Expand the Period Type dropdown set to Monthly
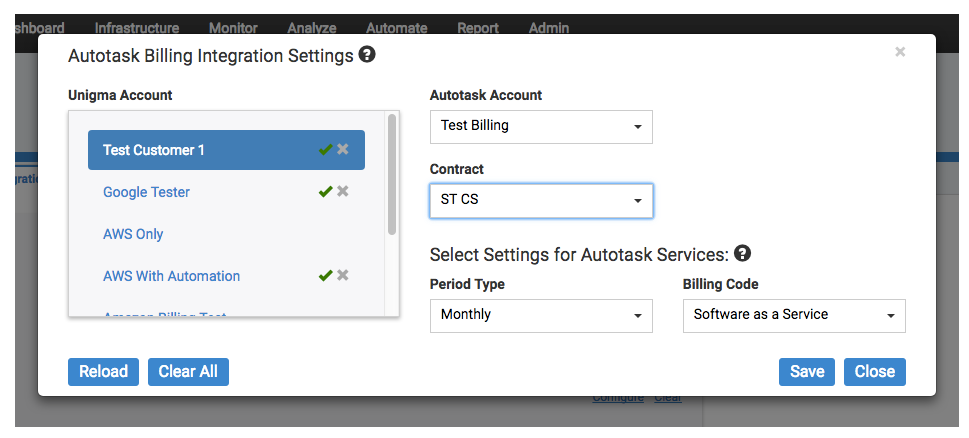Screen dimensions: 969x438 click(x=541, y=316)
